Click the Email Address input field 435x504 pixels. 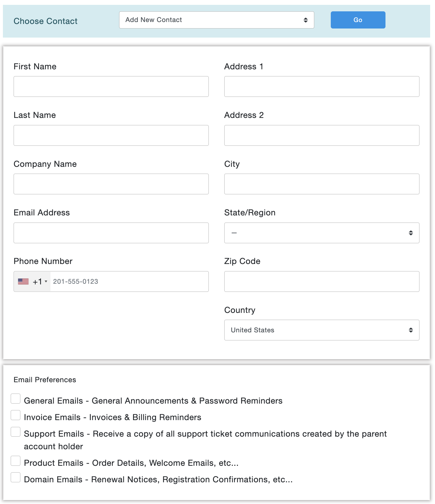111,233
